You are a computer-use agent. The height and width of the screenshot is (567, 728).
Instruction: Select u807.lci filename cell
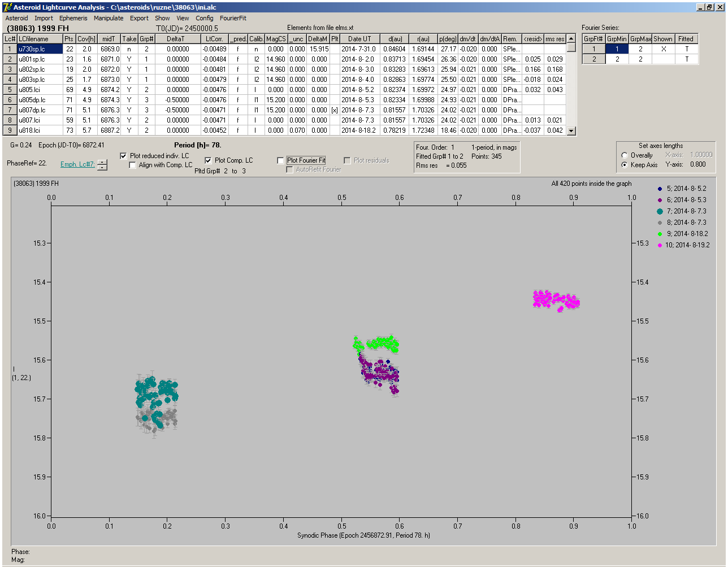tap(40, 120)
